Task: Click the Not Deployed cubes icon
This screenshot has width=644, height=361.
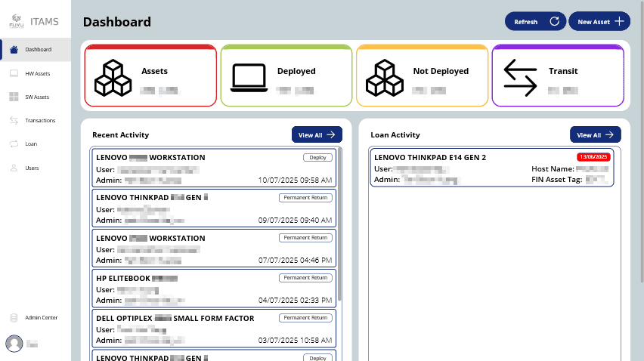Action: click(x=385, y=78)
